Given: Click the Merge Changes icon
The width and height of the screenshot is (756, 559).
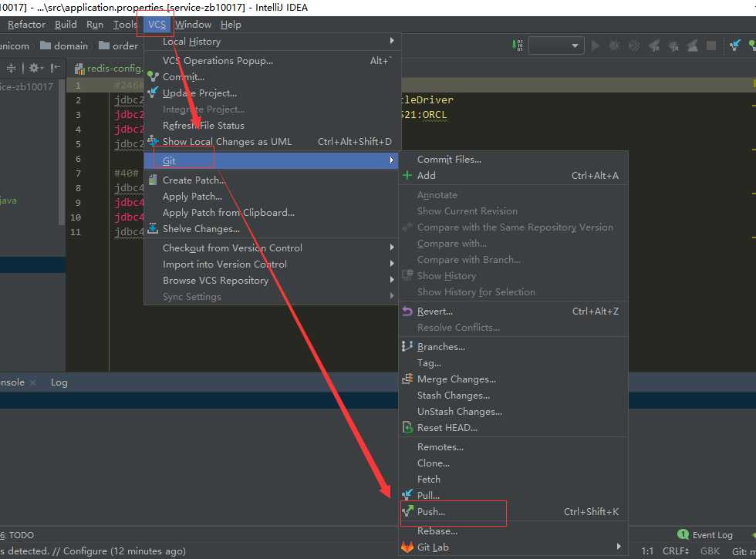Looking at the screenshot, I should pos(407,379).
